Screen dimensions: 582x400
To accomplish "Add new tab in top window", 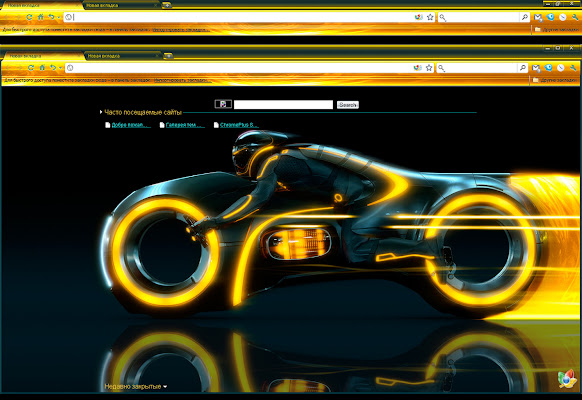I will point(167,5).
